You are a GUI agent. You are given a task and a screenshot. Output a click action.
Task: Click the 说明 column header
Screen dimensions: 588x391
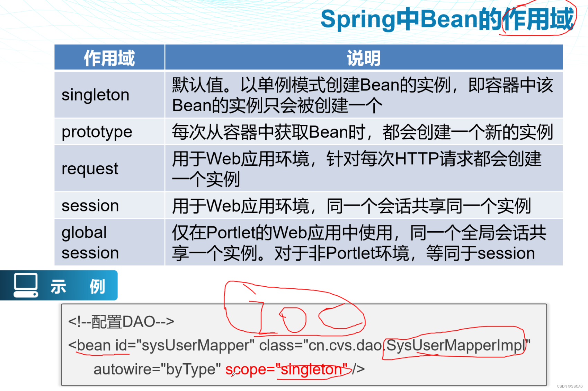pos(364,58)
